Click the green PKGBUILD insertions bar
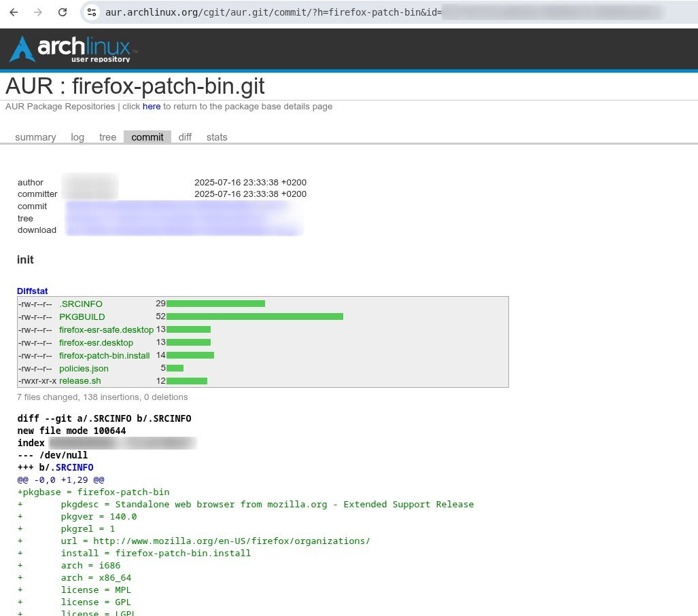Image resolution: width=698 pixels, height=616 pixels. coord(254,316)
